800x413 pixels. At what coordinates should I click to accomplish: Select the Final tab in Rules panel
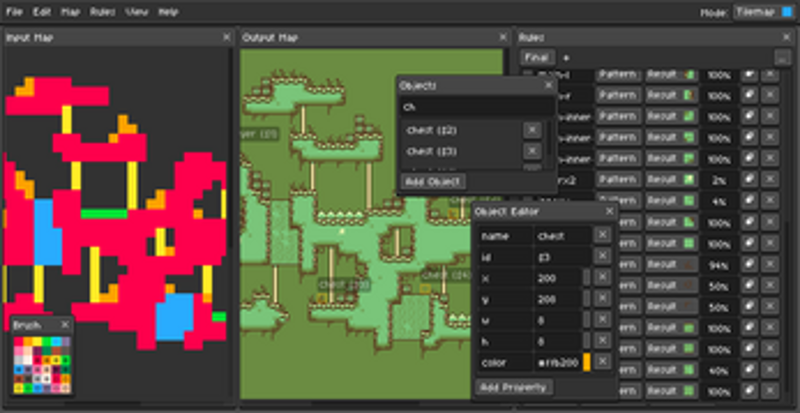coord(537,57)
